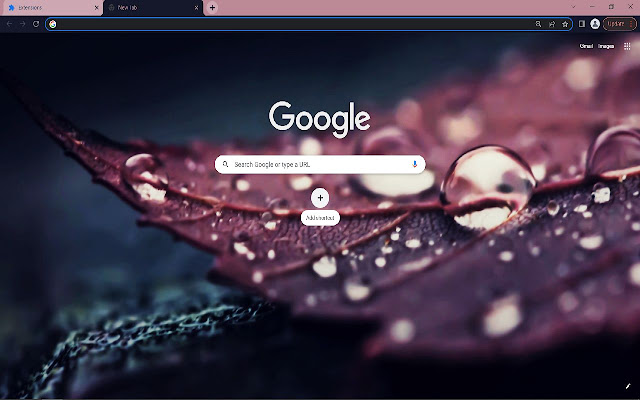Go forward to next page
This screenshot has width=640, height=400.
[23, 24]
